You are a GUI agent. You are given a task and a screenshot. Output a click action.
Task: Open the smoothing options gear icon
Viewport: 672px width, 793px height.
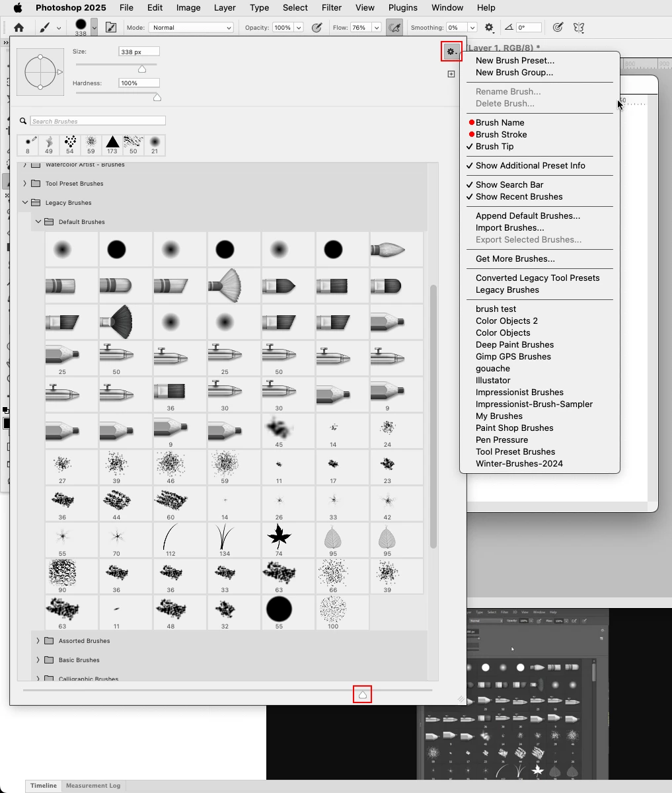click(489, 28)
